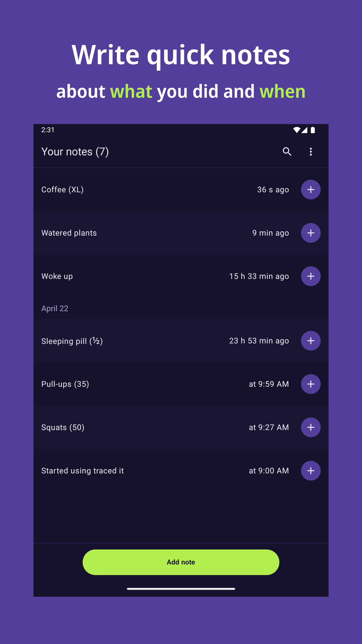Tap plus beside Started using traced it
Image resolution: width=362 pixels, height=644 pixels.
pos(311,470)
